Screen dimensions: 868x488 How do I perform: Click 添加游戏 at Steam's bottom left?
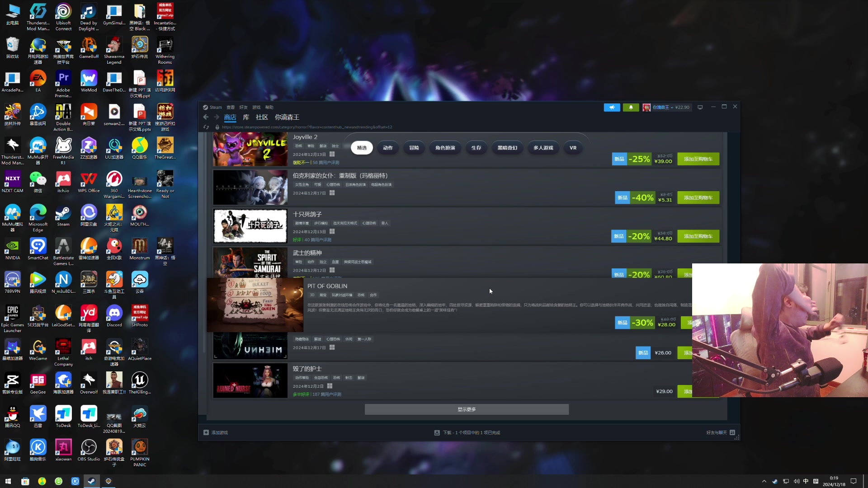click(216, 432)
